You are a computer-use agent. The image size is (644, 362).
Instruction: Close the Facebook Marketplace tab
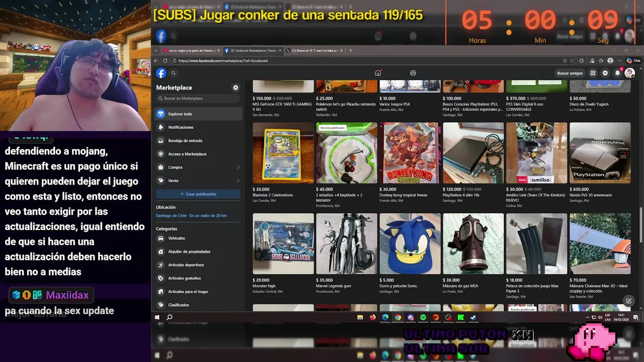280,50
